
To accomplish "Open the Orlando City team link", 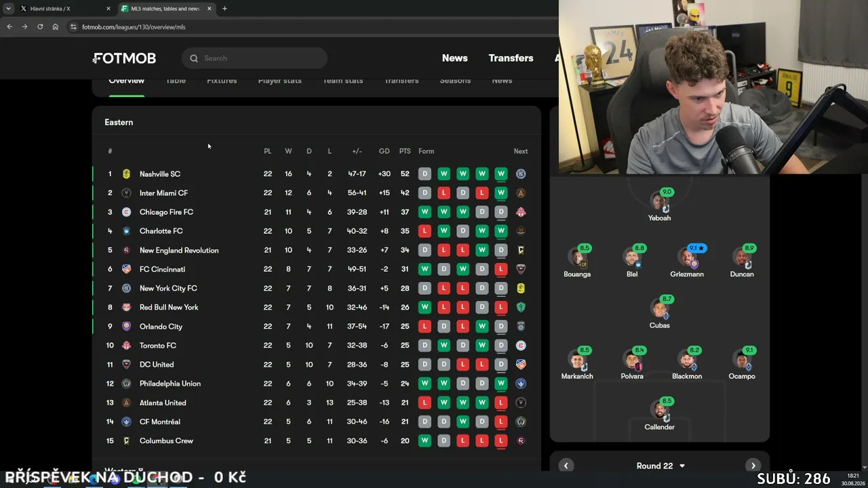I will (x=161, y=326).
